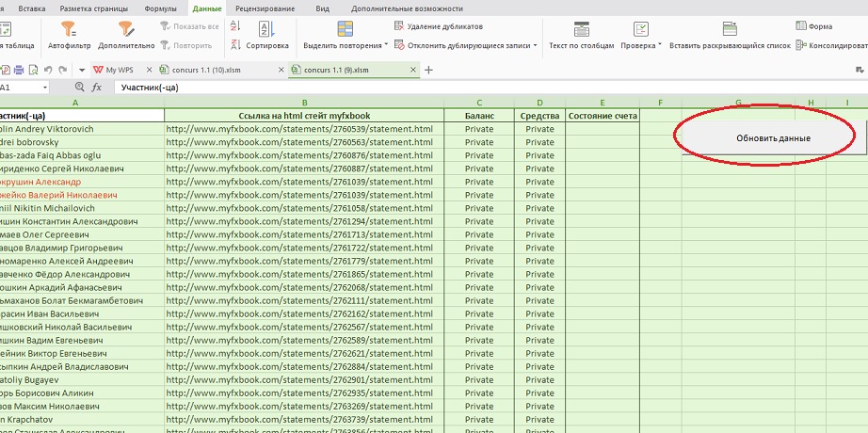Open print preview from quick toolbar
Viewport: 868px width, 433px height.
(x=33, y=70)
